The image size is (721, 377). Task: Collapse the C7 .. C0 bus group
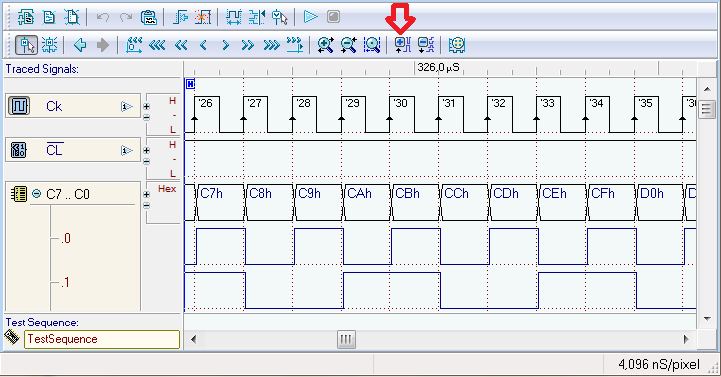click(36, 194)
